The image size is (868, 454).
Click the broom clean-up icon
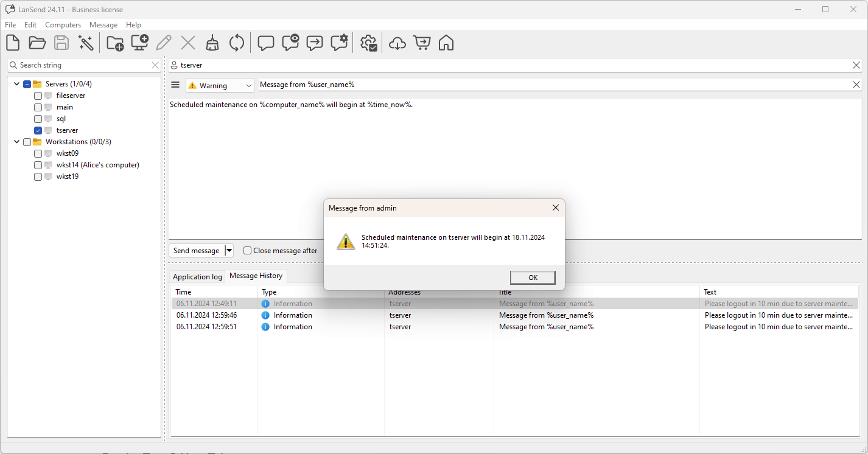coord(212,43)
